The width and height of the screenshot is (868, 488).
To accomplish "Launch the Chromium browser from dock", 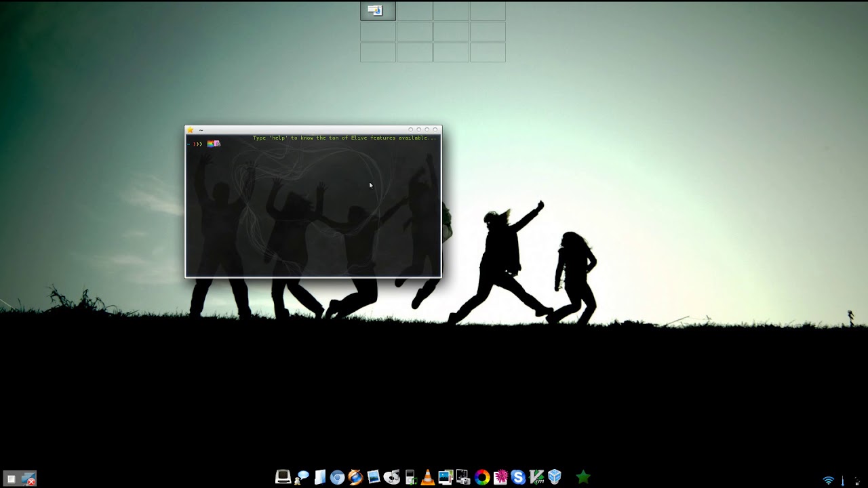I will tap(337, 477).
